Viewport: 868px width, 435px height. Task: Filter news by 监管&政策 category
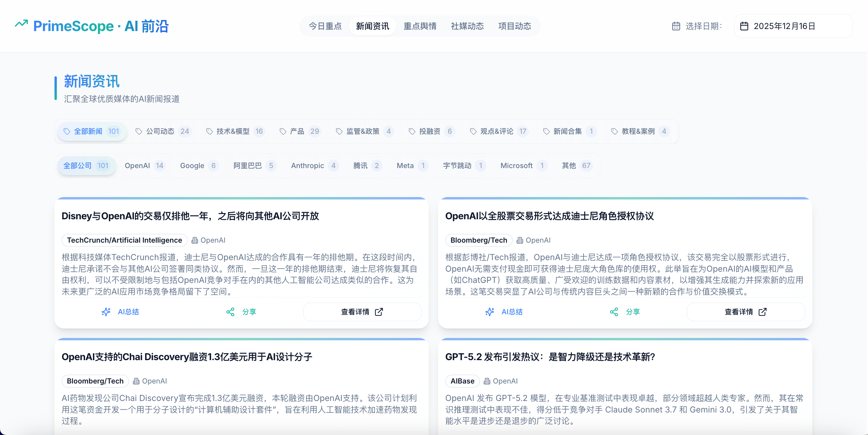click(x=365, y=131)
